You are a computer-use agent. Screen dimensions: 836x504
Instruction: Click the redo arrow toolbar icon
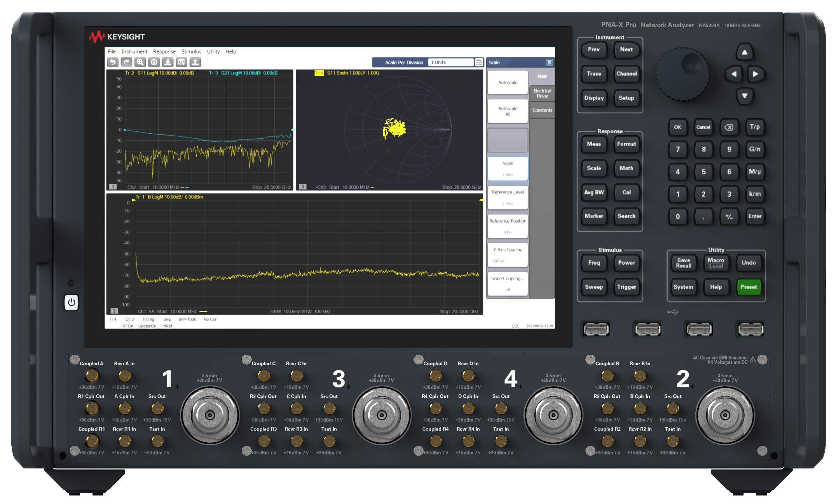click(x=126, y=62)
